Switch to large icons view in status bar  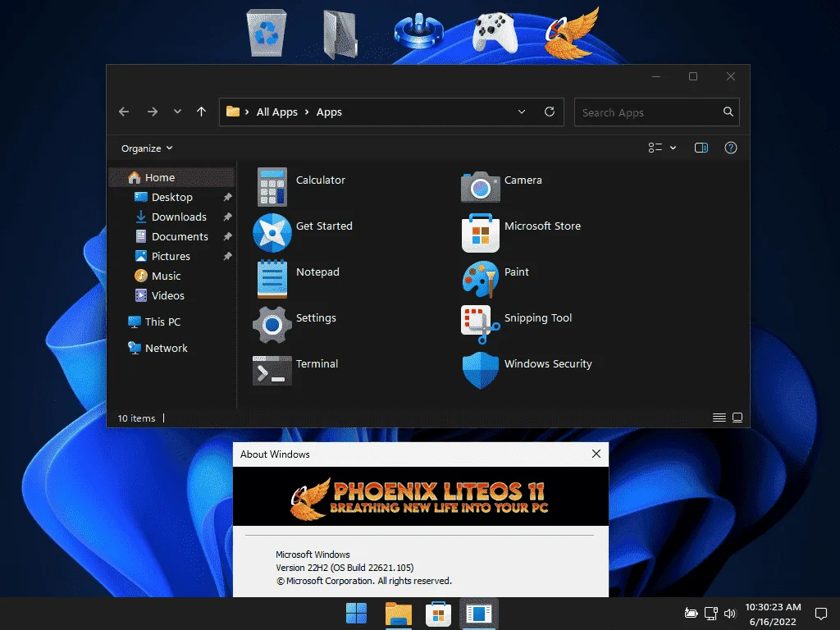737,418
